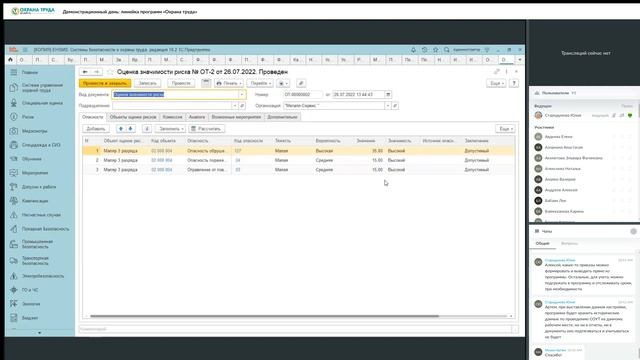Open history clock icon in title bar
Screen dimensions: 640x360
(424, 50)
